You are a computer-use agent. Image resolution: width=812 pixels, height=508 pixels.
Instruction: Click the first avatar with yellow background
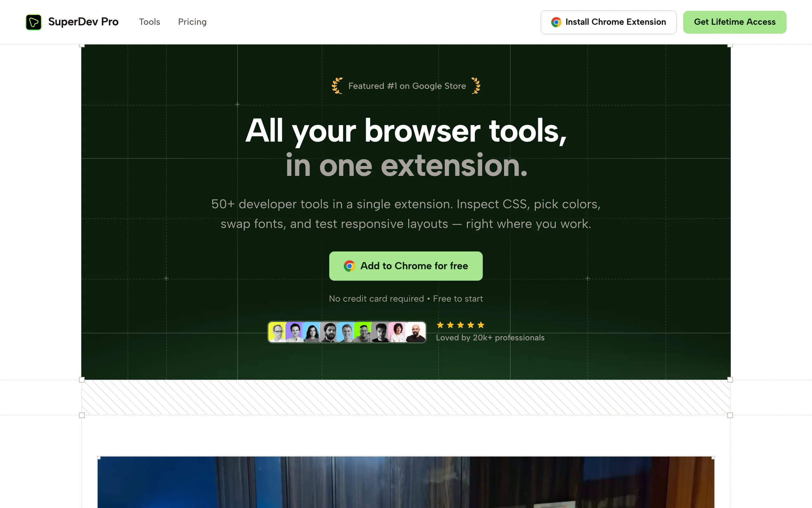coord(277,332)
